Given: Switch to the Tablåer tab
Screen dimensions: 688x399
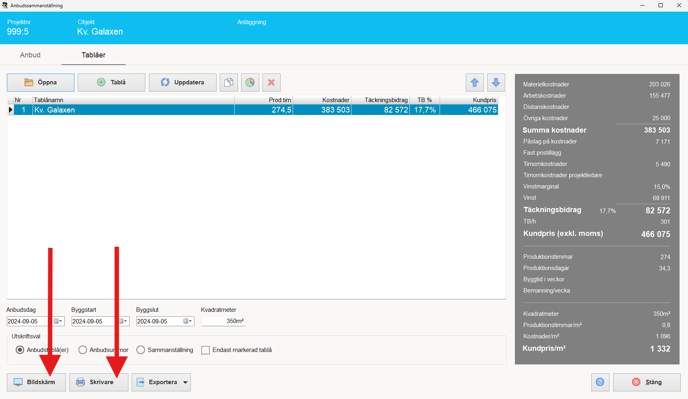Looking at the screenshot, I should (x=93, y=55).
